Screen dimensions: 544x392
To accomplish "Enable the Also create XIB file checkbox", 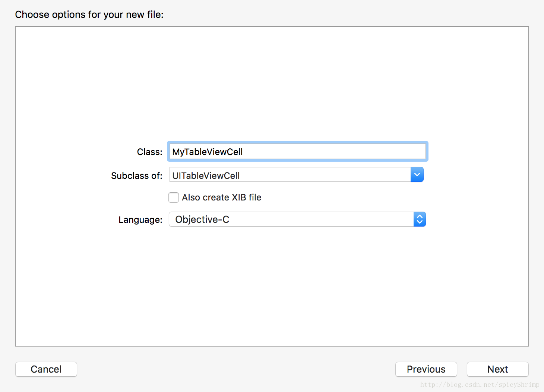I will click(174, 197).
